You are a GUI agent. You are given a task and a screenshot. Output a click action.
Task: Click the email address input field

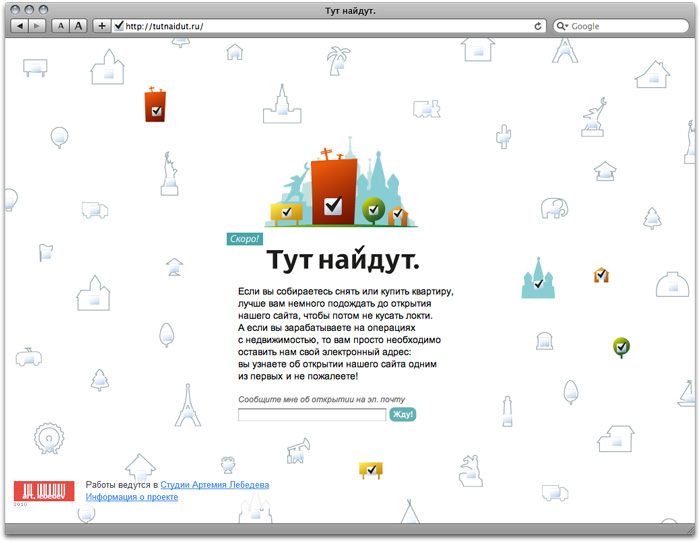coord(312,415)
